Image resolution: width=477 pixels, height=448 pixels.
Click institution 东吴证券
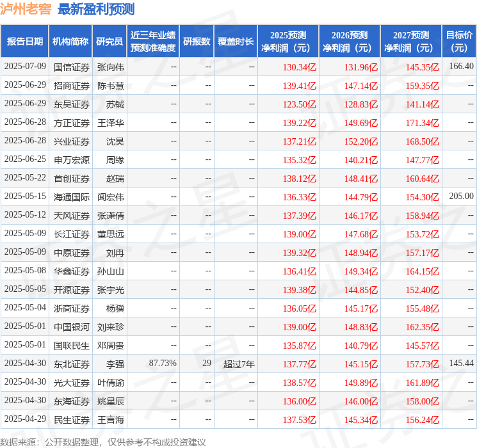point(72,104)
